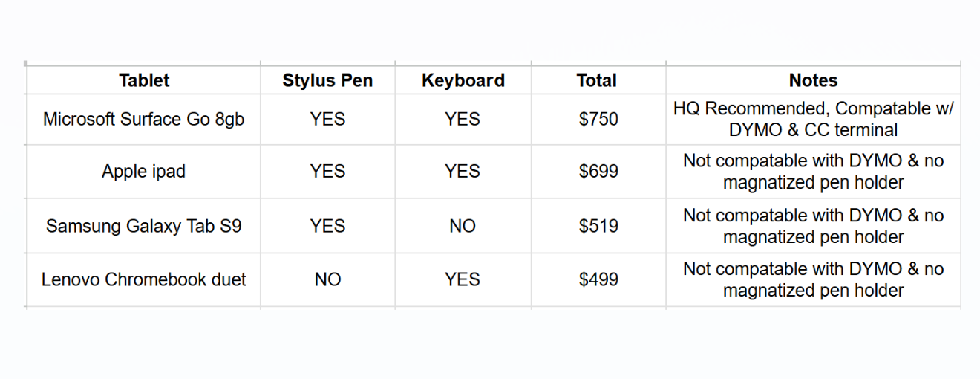This screenshot has height=379, width=980.
Task: Select the Stylus Pen YES cell for Samsung
Action: [327, 226]
